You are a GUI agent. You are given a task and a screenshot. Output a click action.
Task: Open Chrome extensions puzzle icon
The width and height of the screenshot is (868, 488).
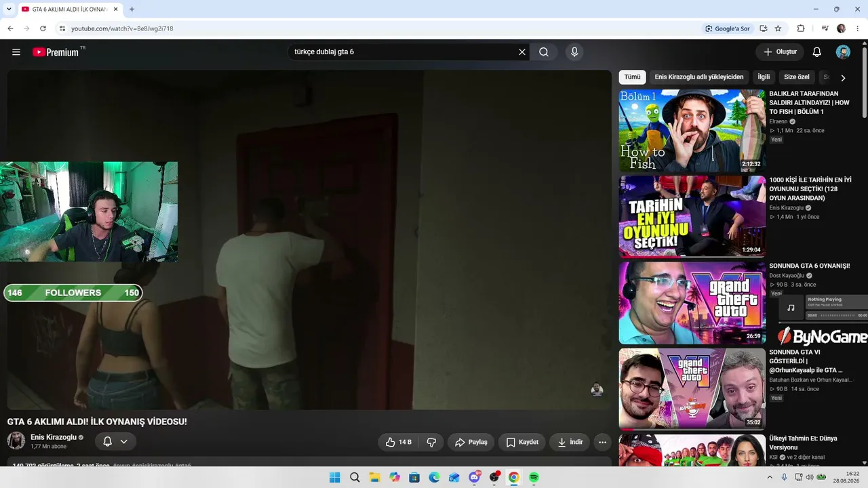[801, 28]
